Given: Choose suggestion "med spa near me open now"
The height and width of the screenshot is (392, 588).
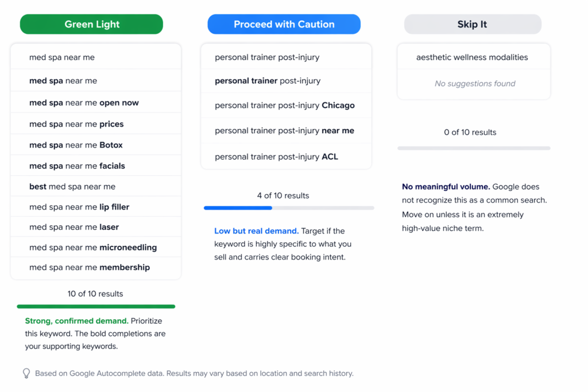Looking at the screenshot, I should point(84,103).
